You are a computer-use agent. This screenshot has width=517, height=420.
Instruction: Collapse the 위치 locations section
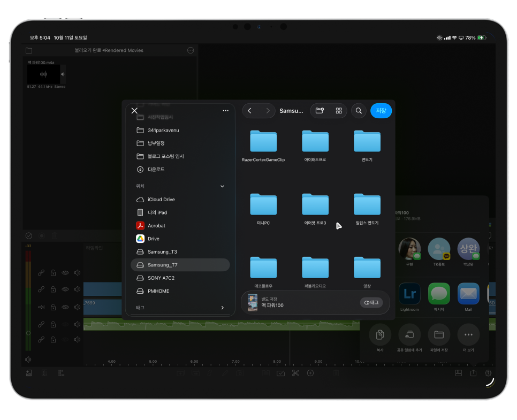tap(222, 186)
